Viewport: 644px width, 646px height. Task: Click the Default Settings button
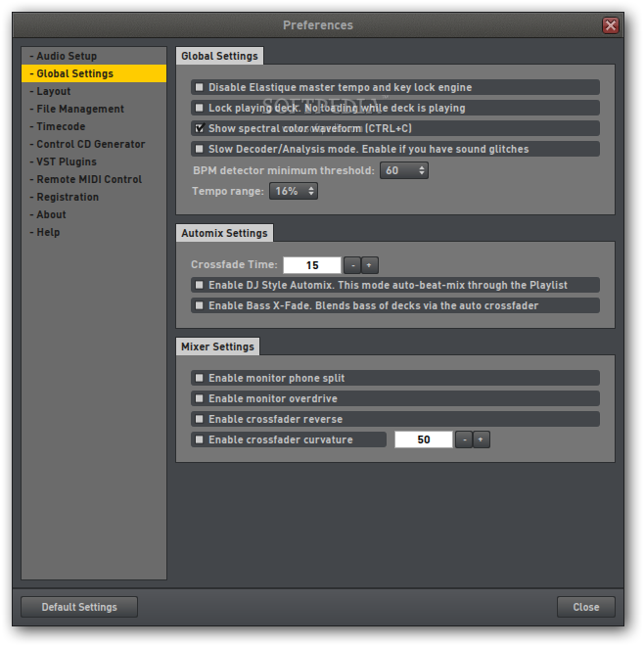79,607
